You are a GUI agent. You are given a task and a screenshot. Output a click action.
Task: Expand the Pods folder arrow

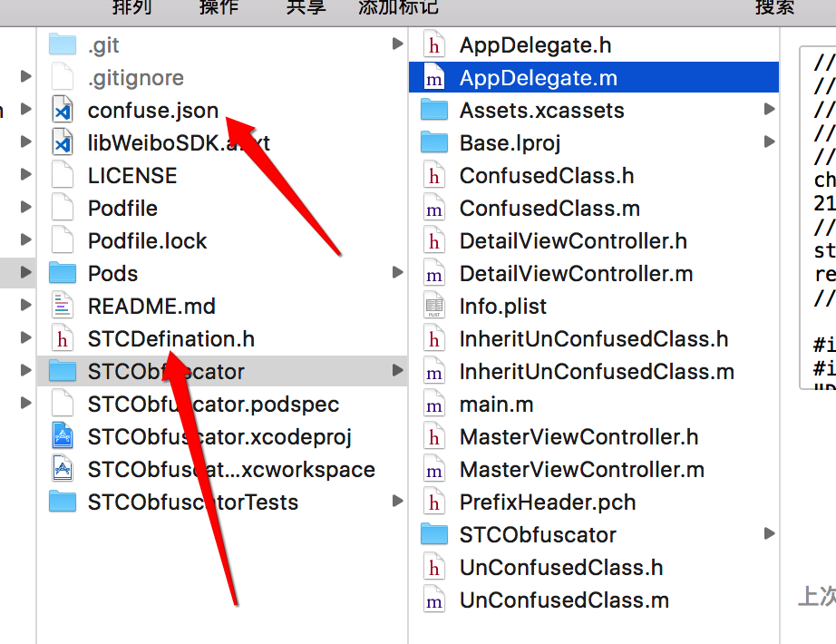tap(397, 273)
